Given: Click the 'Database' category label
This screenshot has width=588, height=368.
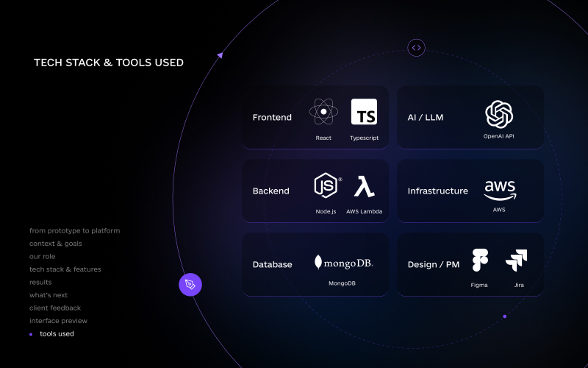Looking at the screenshot, I should point(272,264).
